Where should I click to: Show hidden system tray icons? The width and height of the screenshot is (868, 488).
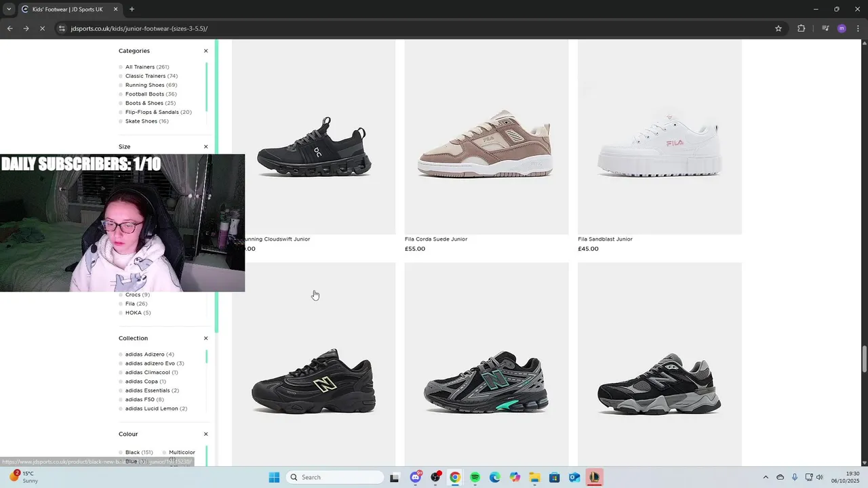pos(766,477)
